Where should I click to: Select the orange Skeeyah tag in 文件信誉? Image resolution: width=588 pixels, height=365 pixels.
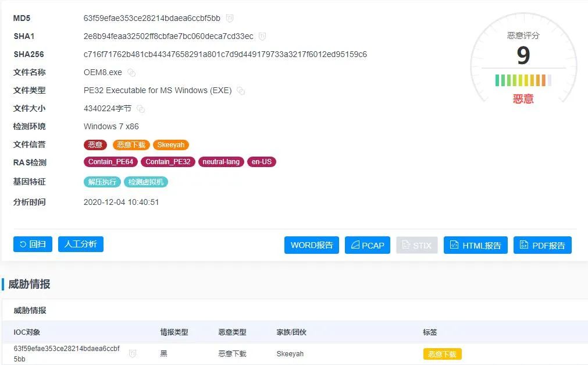point(172,145)
